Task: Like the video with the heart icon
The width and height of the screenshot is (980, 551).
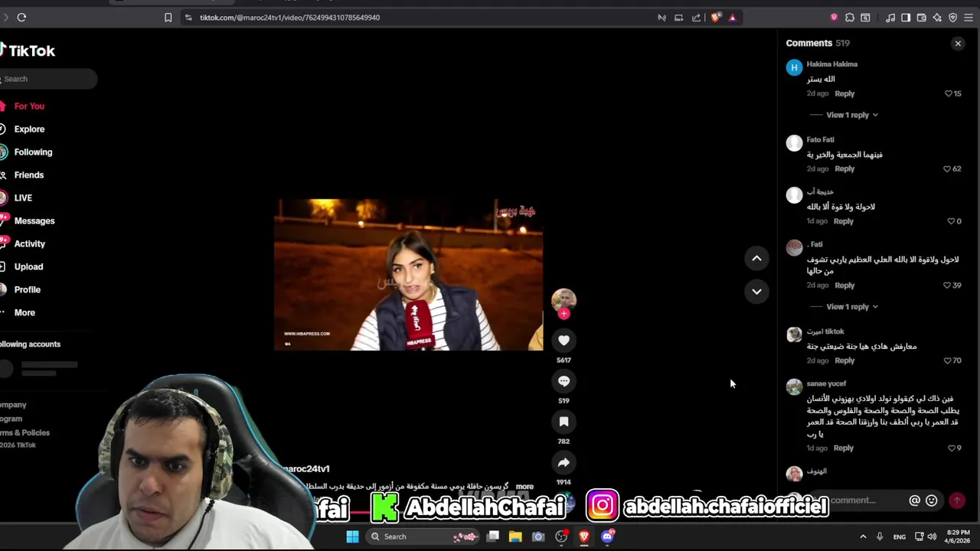Action: click(563, 341)
